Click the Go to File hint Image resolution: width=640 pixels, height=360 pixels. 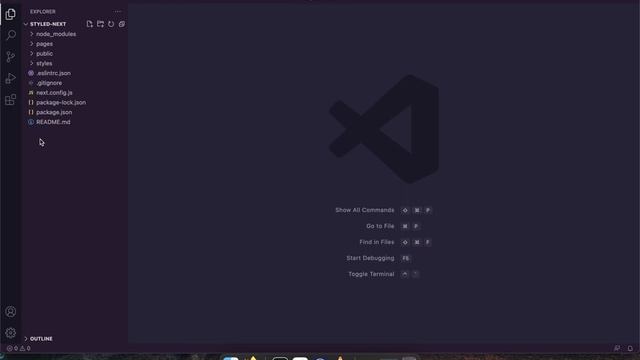pos(380,226)
